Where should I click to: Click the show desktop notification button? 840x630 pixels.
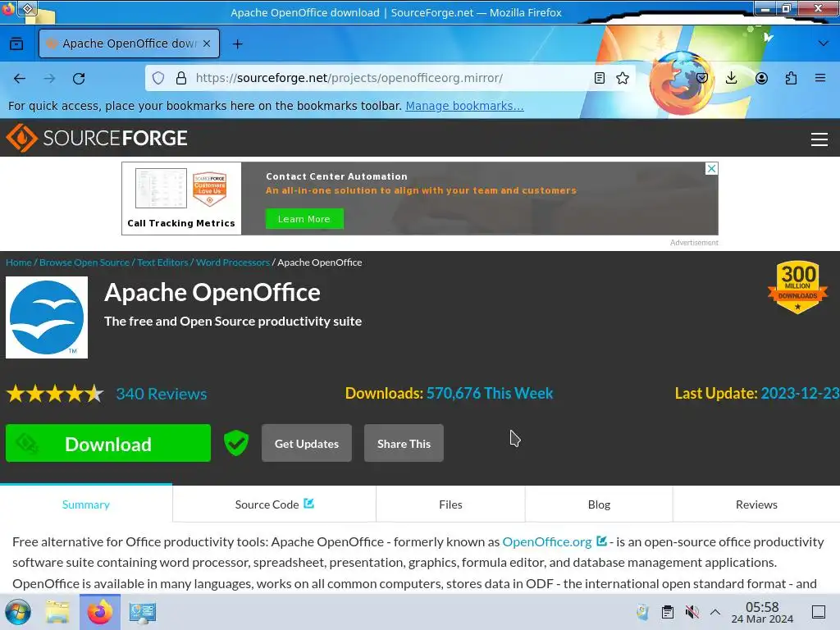point(819,612)
